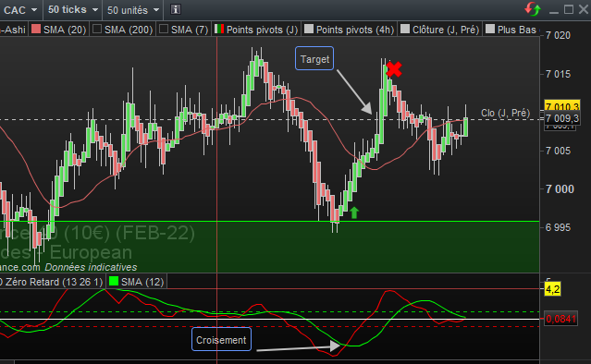Click the Target annotation label
This screenshot has width=591, height=364.
click(314, 59)
